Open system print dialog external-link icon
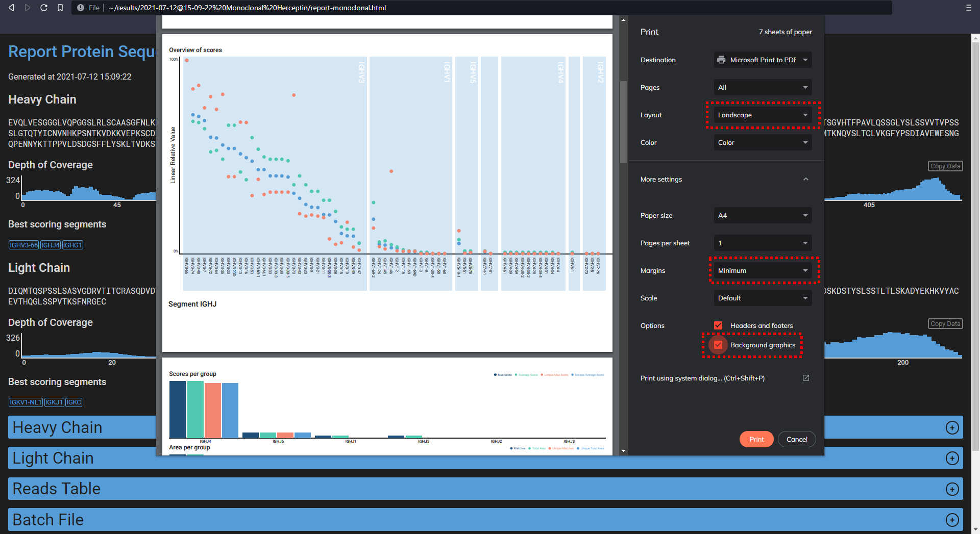This screenshot has height=534, width=980. coord(806,378)
